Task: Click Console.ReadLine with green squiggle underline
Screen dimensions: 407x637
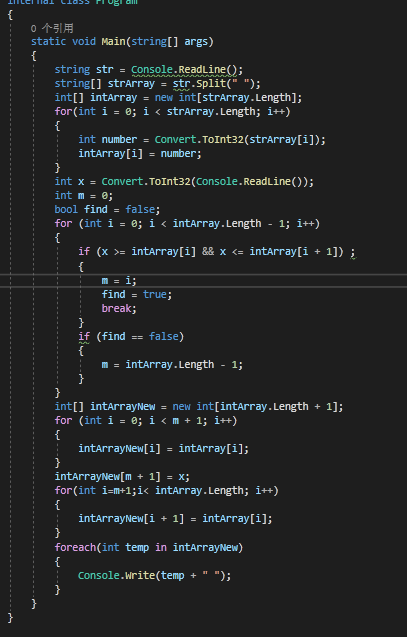Action: click(184, 69)
